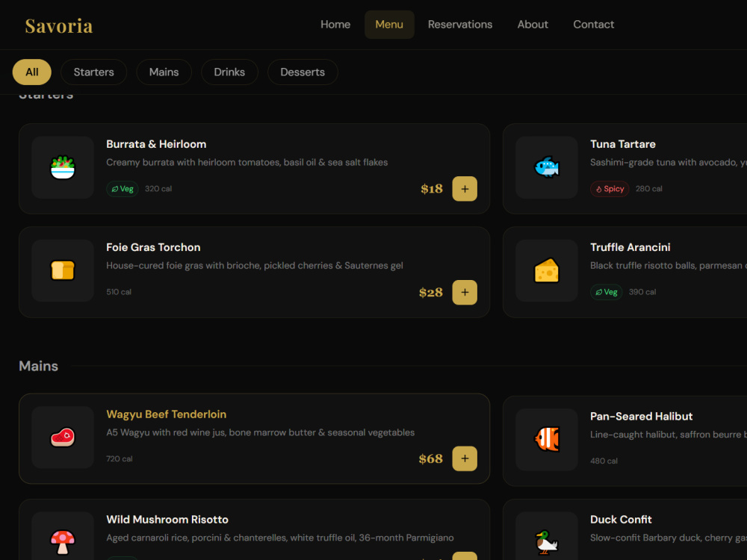Screen dimensions: 747x560
Task: Click the cheese icon for Truffle Arancini
Action: (547, 270)
